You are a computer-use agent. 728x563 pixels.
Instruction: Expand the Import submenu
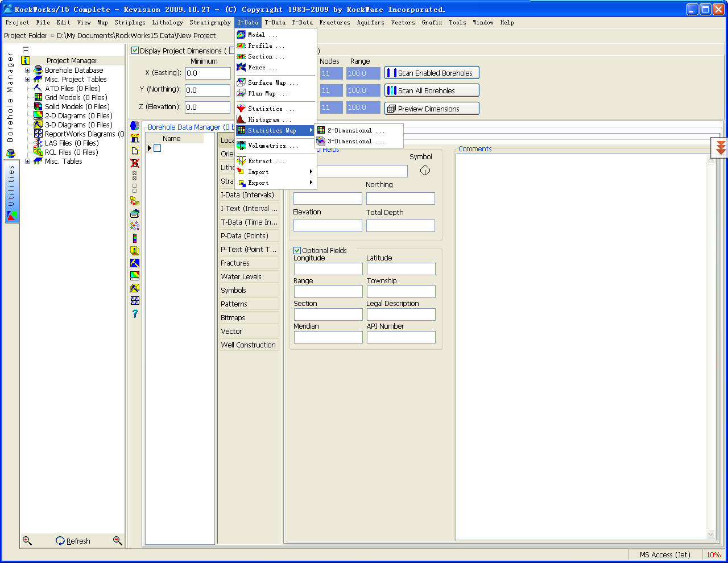[276, 172]
